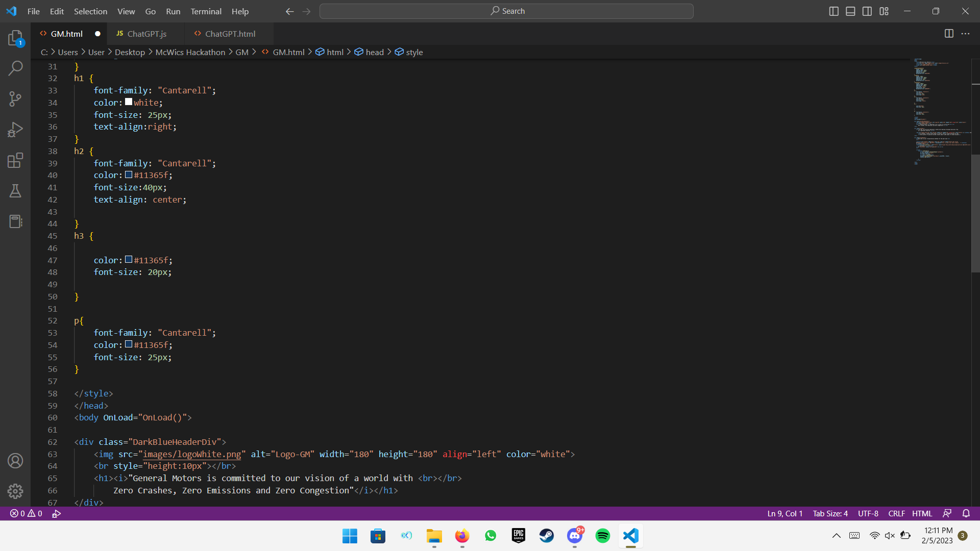The width and height of the screenshot is (980, 551).
Task: Open the Manage gear icon
Action: (x=15, y=491)
